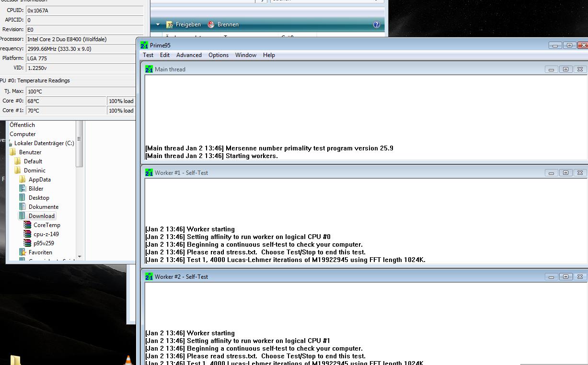Viewport: 588px width, 365px height.
Task: Click the folder tree scroll-down arrow
Action: (79, 256)
